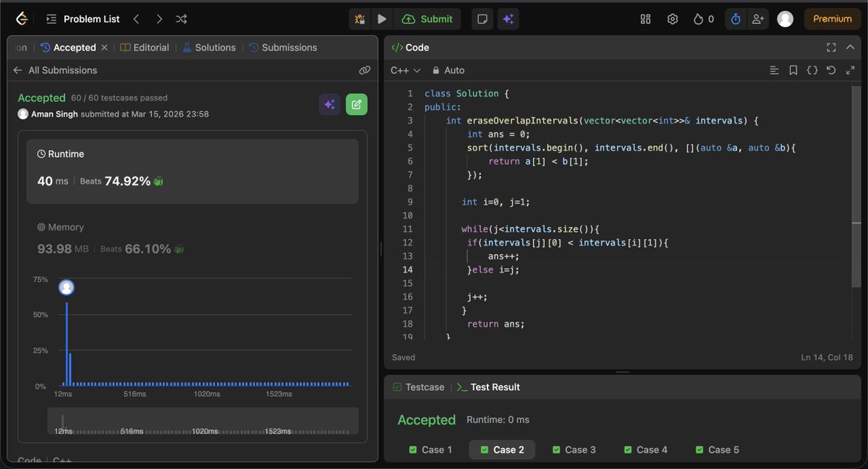Viewport: 868px width, 469px height.
Task: Open the layout grid icon
Action: point(646,19)
